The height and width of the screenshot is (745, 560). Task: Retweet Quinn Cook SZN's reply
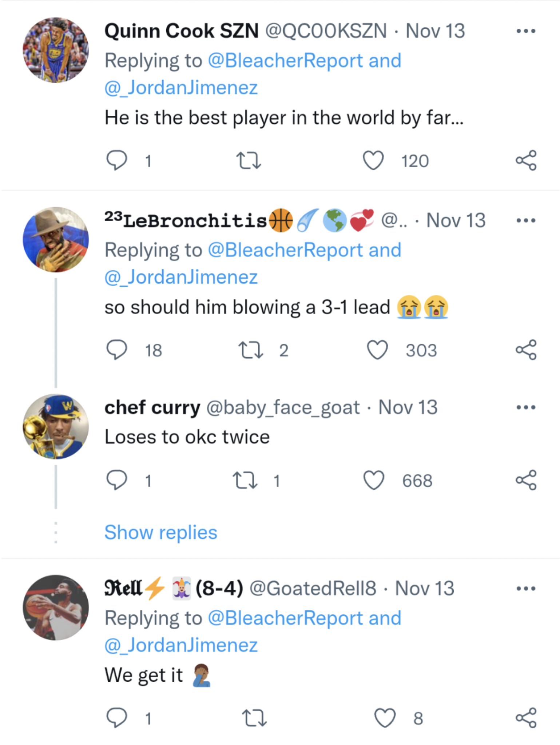tap(249, 160)
